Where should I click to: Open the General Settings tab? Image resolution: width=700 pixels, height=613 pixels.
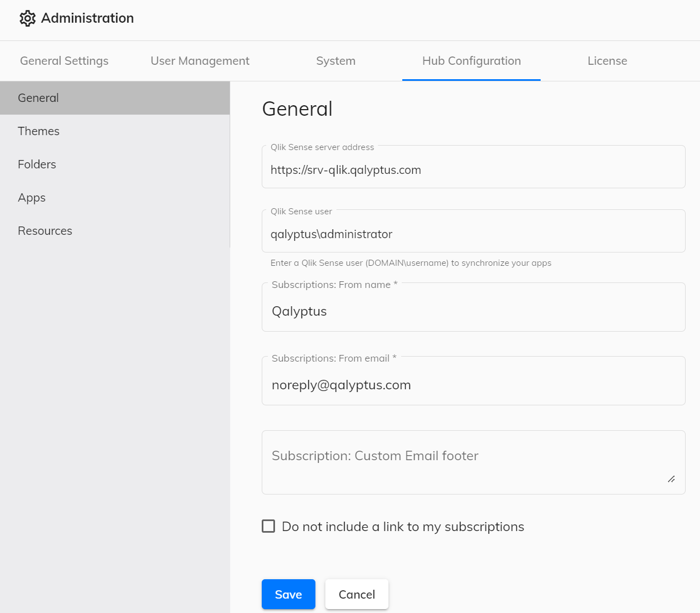64,61
